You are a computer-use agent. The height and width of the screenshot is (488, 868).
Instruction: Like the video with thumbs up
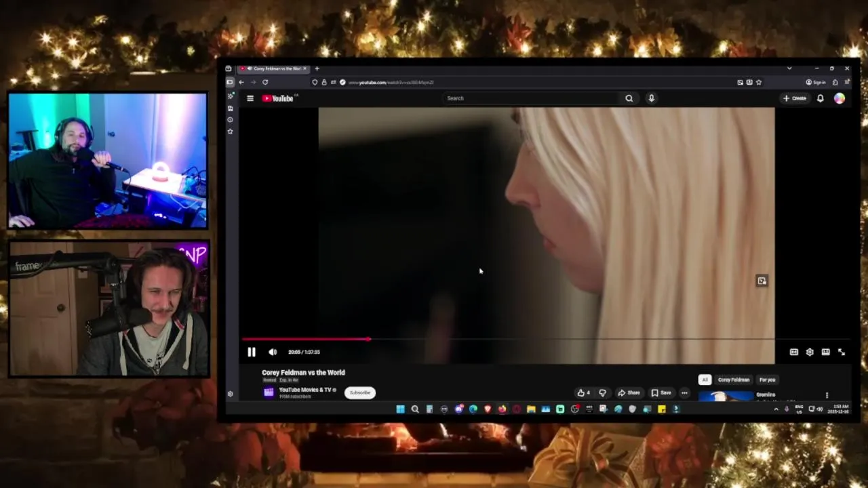pos(583,392)
